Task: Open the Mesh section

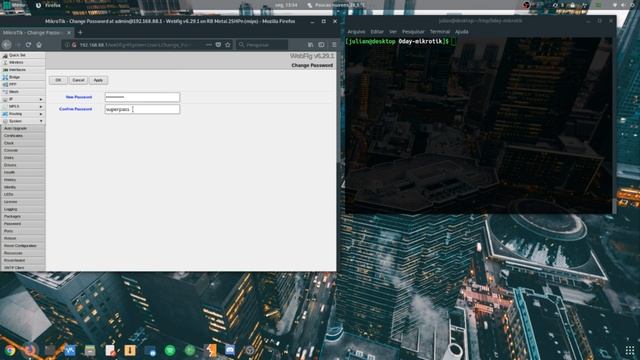Action: click(x=22, y=92)
